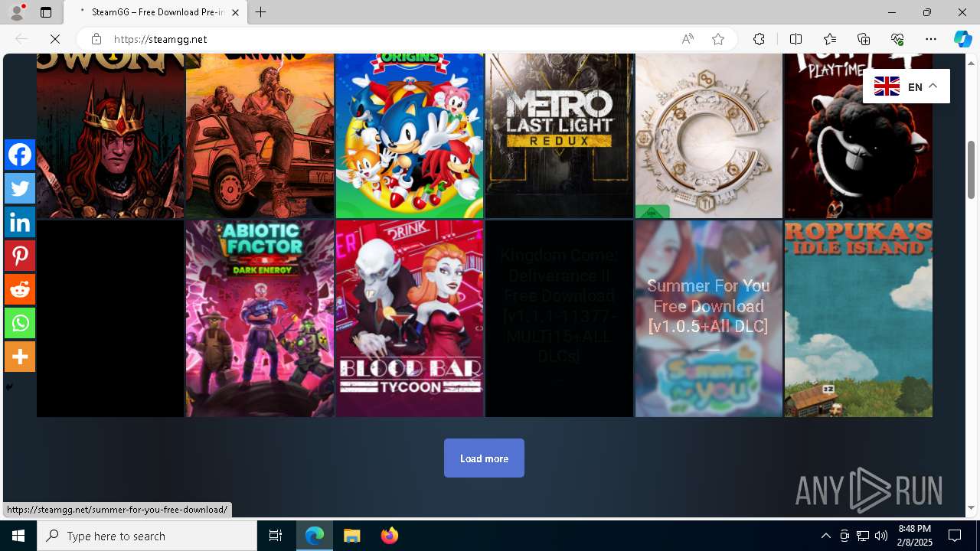Screen dimensions: 980x551
Task: Open Settings and more menu
Action: click(931, 39)
